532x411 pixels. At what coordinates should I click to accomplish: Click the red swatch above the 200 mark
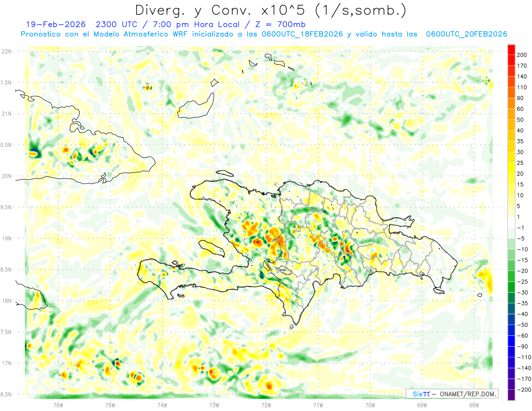coord(511,50)
